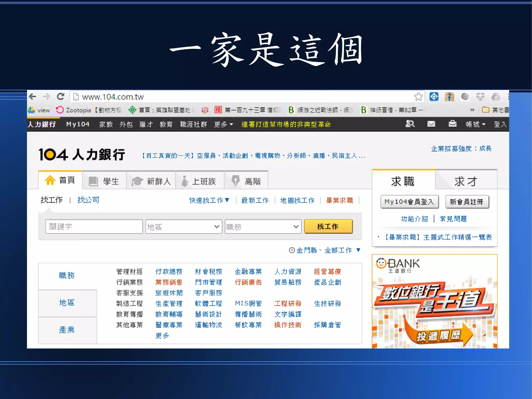Open the Dropbox extension icon
Screen dimensions: 532x399
pyautogui.click(x=480, y=97)
